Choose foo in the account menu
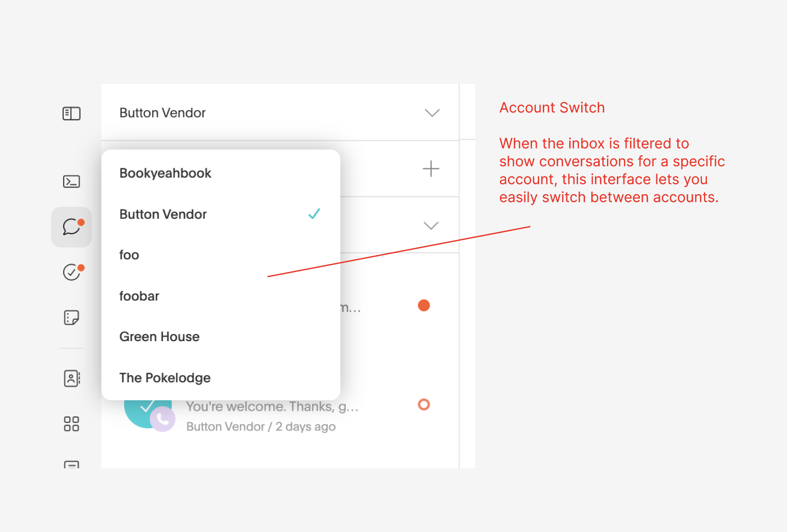The width and height of the screenshot is (787, 532). click(x=130, y=255)
